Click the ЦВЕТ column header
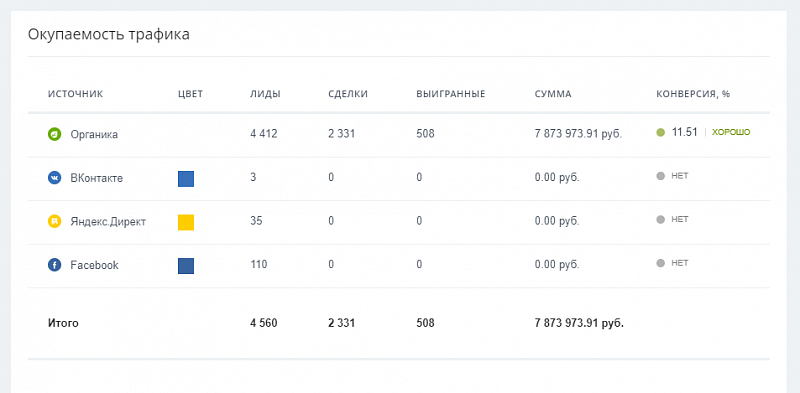This screenshot has width=800, height=393. coord(190,94)
